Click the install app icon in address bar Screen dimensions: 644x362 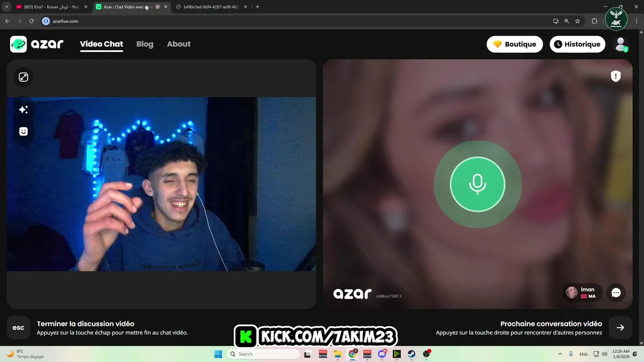pos(555,21)
